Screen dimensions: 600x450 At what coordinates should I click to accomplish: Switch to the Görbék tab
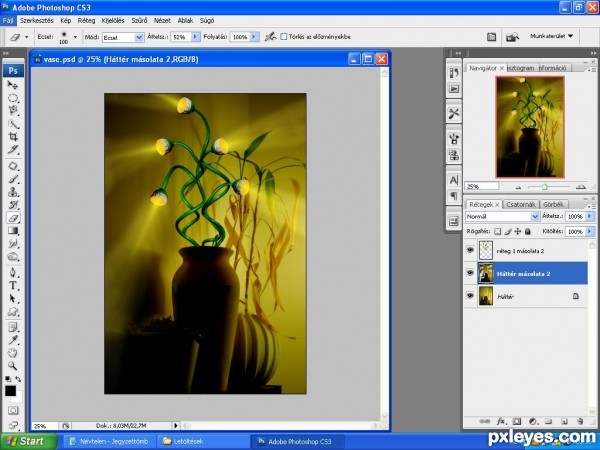click(x=553, y=204)
